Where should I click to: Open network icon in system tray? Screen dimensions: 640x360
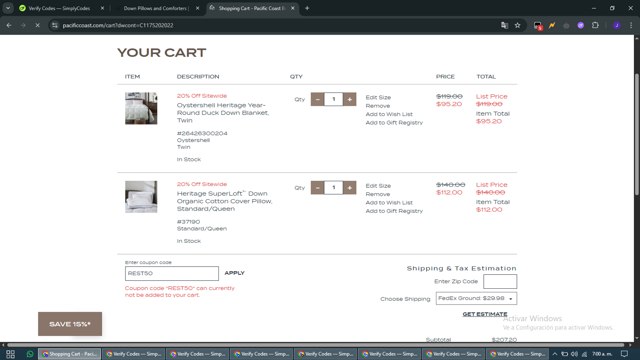tap(584, 354)
